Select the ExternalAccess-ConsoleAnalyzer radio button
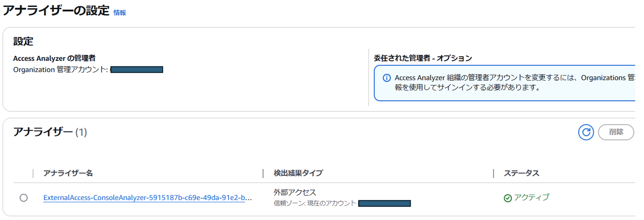Screen dimensions: 644x220 (x=24, y=198)
